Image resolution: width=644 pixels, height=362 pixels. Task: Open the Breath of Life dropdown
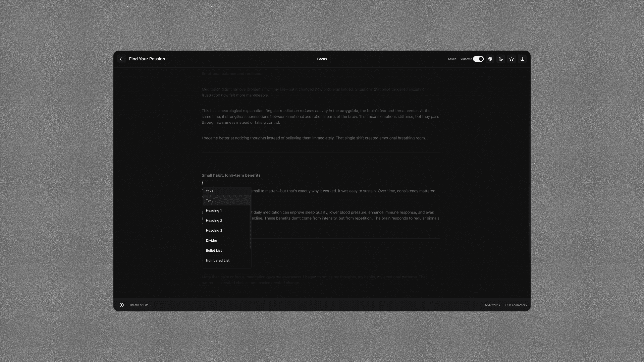pyautogui.click(x=141, y=305)
